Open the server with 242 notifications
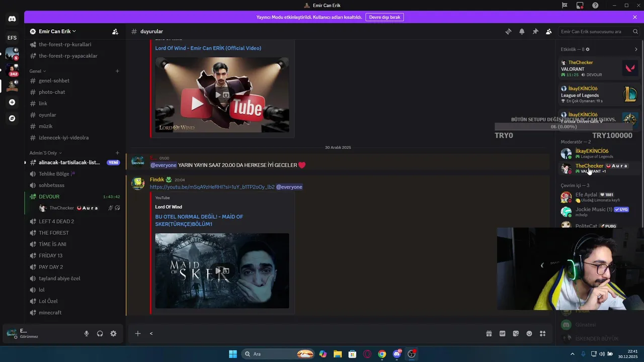 click(x=12, y=70)
